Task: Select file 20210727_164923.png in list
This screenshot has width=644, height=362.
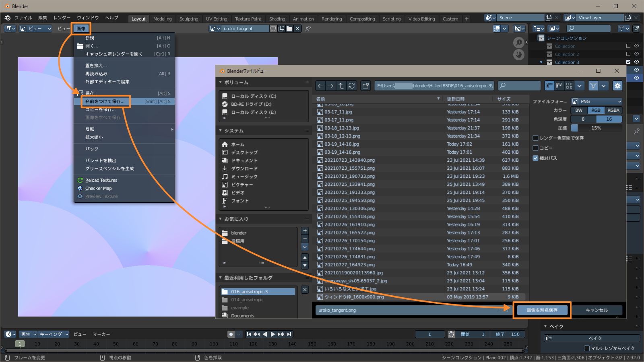Action: click(421, 265)
